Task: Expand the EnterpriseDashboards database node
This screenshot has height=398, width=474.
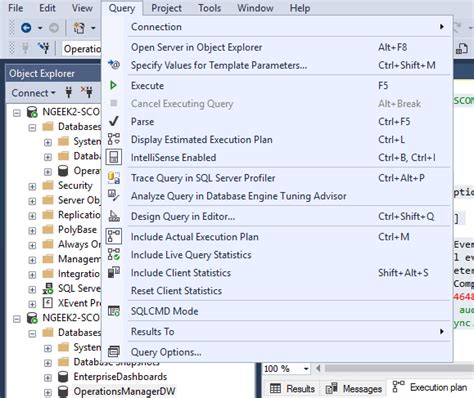Action: [48, 378]
